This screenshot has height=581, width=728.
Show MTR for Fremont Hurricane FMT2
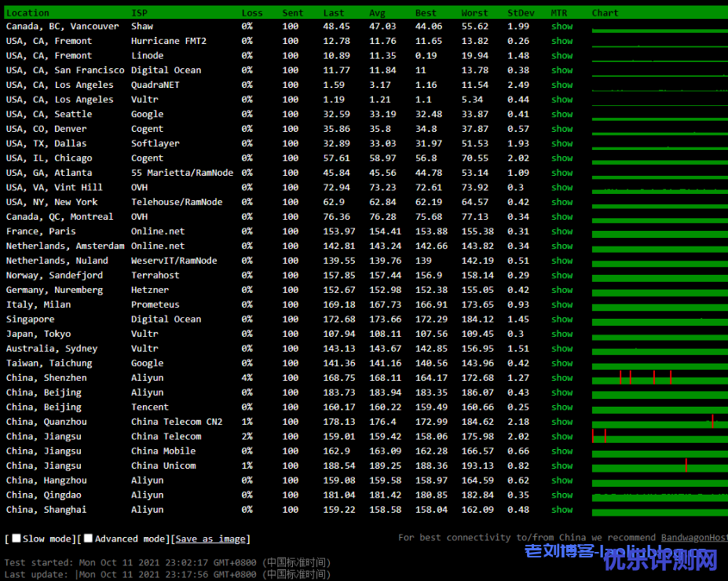click(562, 41)
